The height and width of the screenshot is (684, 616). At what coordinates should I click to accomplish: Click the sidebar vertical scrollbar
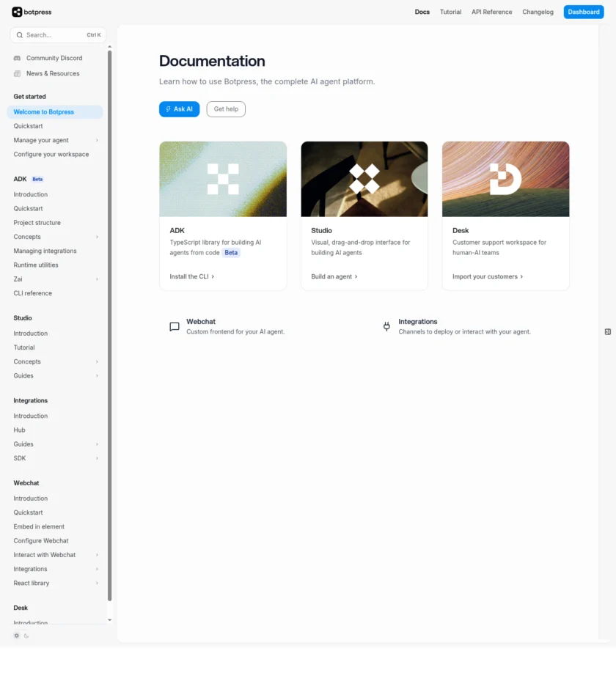pyautogui.click(x=110, y=323)
